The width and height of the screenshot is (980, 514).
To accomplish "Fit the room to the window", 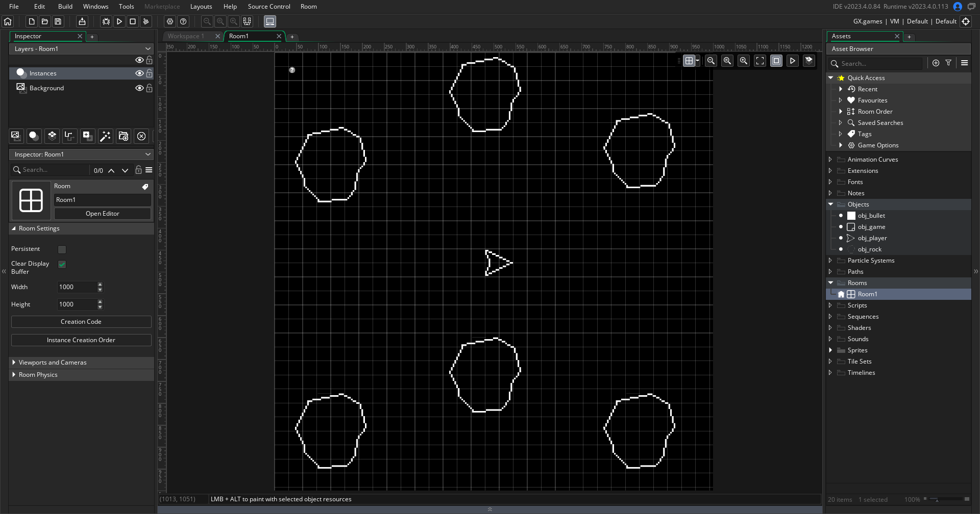I will [759, 61].
